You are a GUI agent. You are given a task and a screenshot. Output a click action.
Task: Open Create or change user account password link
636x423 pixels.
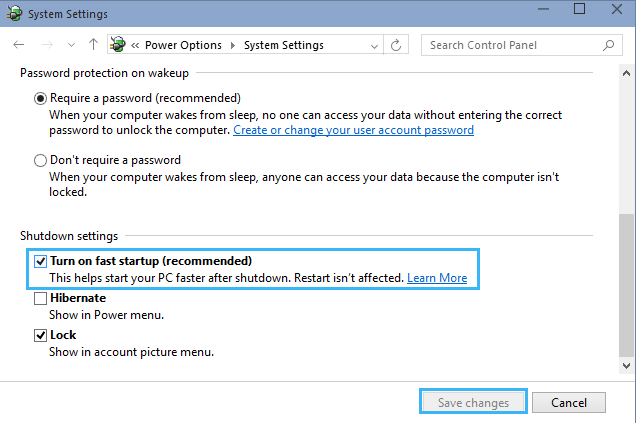click(353, 130)
